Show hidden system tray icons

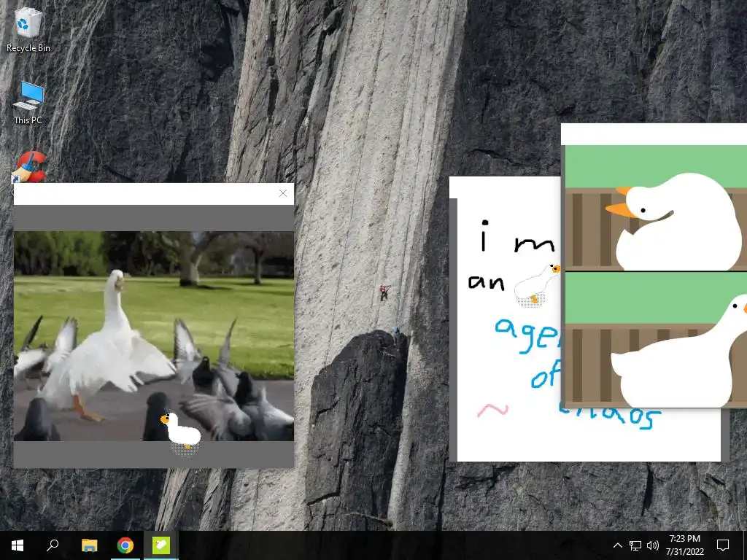(x=617, y=545)
